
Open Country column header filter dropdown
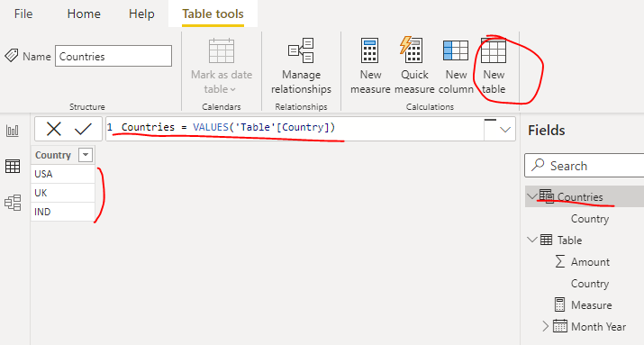86,155
